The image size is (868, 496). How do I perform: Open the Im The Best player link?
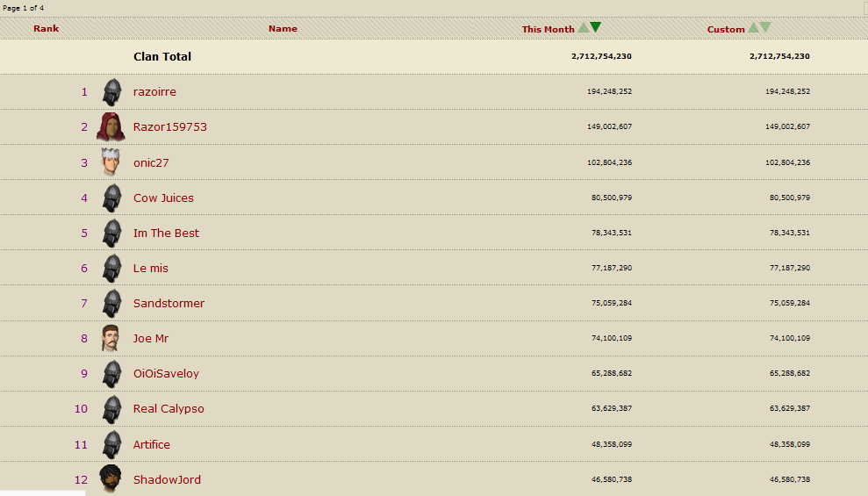[x=166, y=233]
